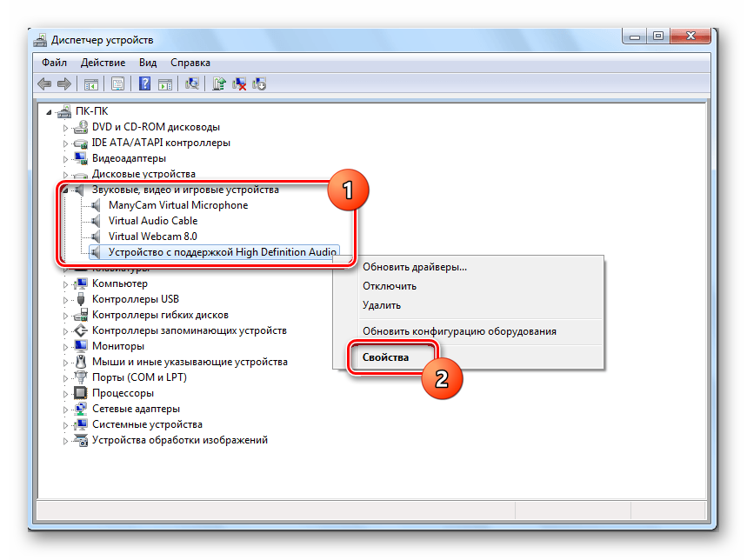The width and height of the screenshot is (747, 560).
Task: Expand the Видеоадаптеры category
Action: (66, 159)
